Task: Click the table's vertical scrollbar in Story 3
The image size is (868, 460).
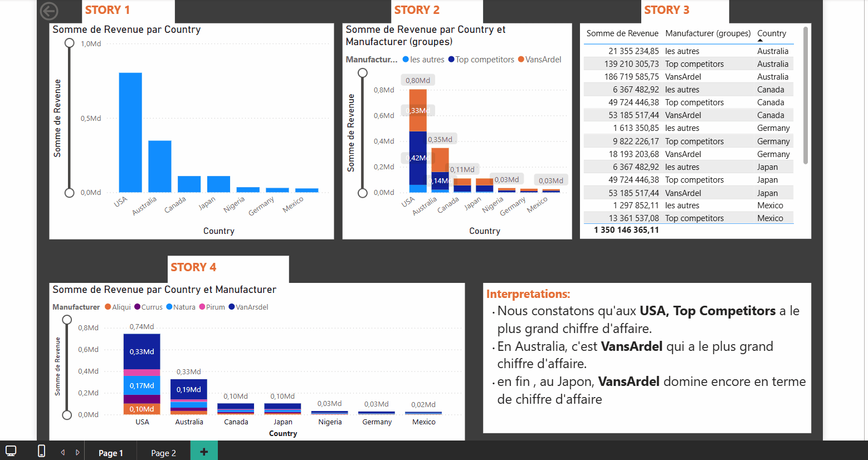Action: point(806,95)
